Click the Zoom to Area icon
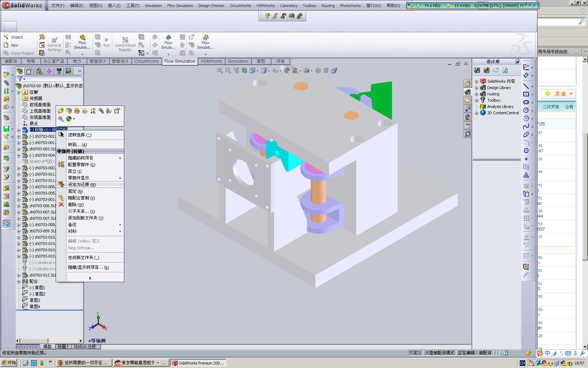Screen dimensions: 588x368 click(228, 70)
